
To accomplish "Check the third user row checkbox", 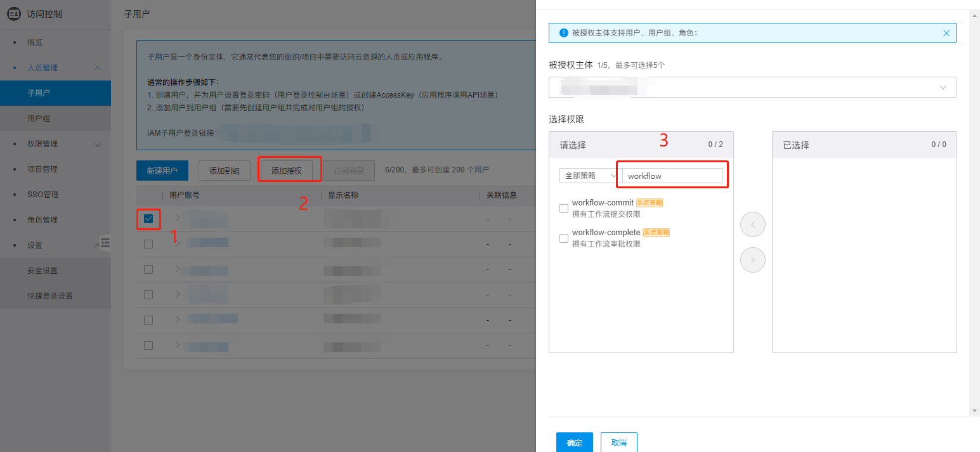I will click(148, 269).
